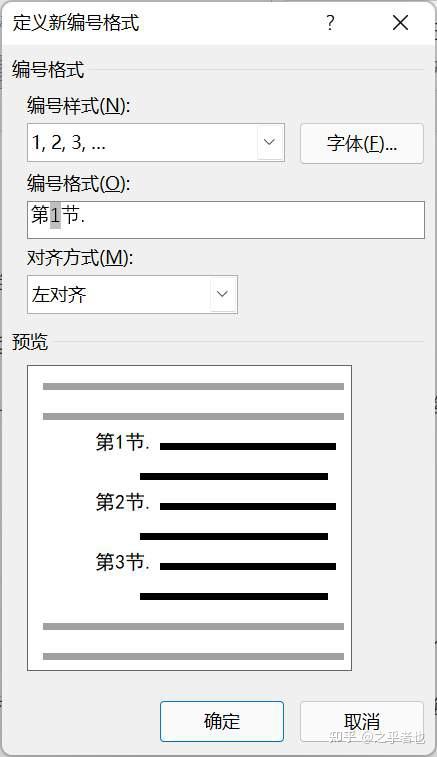The width and height of the screenshot is (437, 757).
Task: Click the dialog title 定义新编号格式
Action: click(x=76, y=23)
